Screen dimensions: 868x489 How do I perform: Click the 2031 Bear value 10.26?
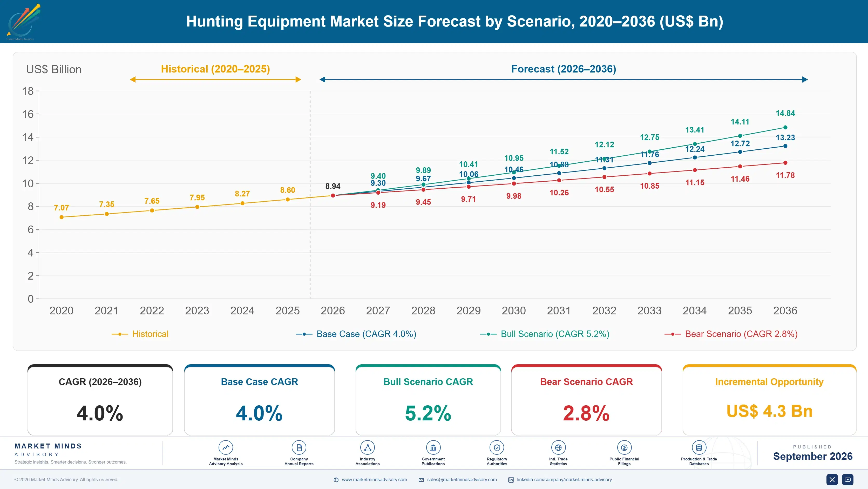pyautogui.click(x=559, y=193)
